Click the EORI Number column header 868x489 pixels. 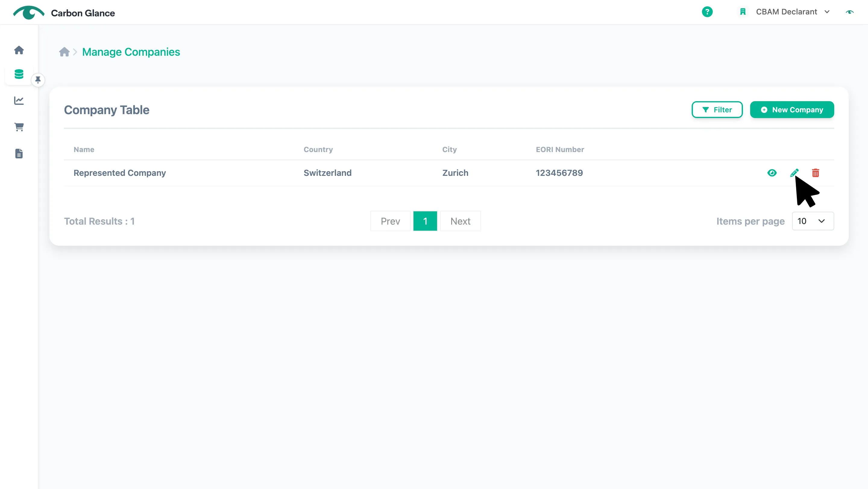pos(560,149)
